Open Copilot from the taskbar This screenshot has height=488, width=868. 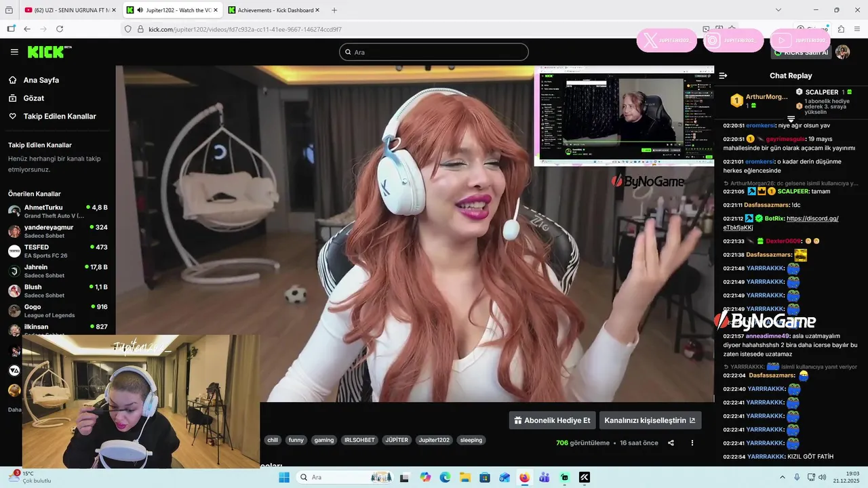click(x=425, y=477)
